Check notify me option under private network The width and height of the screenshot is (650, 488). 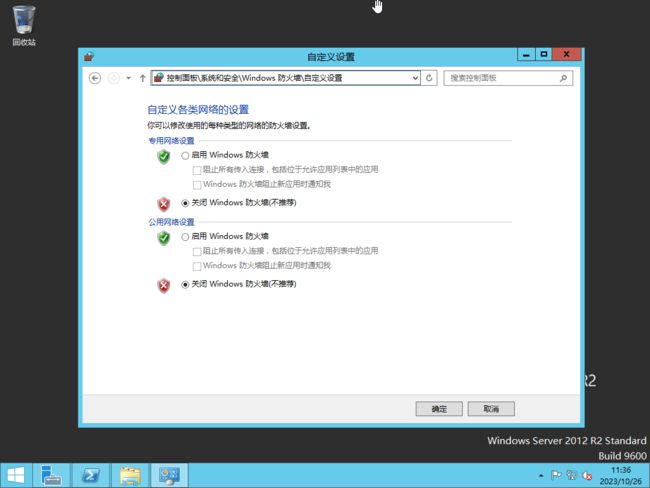pyautogui.click(x=197, y=185)
